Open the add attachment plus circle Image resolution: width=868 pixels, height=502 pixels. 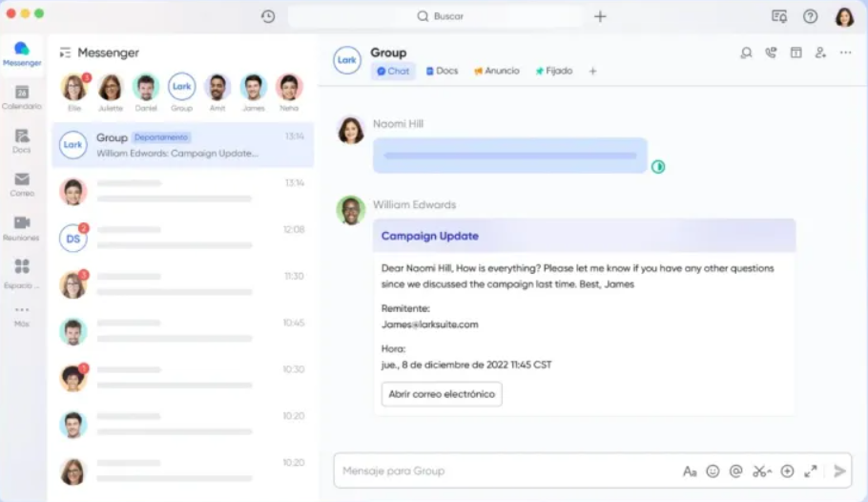(787, 471)
